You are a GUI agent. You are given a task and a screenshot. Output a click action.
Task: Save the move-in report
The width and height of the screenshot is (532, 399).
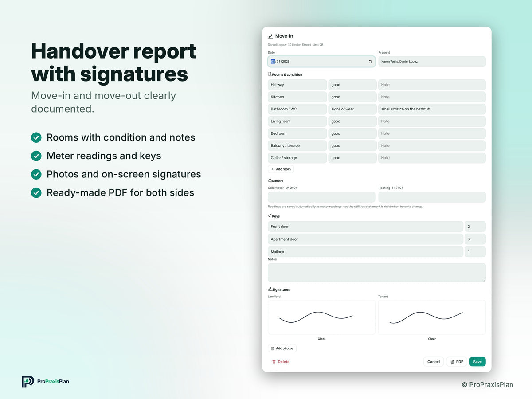[477, 362]
